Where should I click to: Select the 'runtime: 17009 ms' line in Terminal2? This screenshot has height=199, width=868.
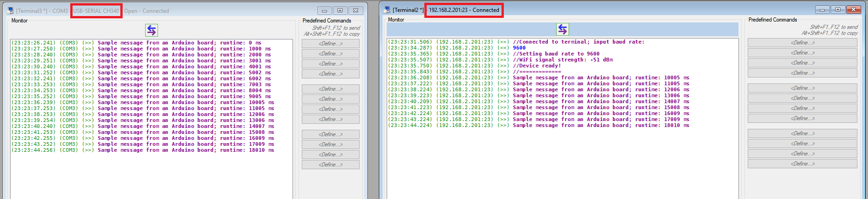(x=539, y=119)
